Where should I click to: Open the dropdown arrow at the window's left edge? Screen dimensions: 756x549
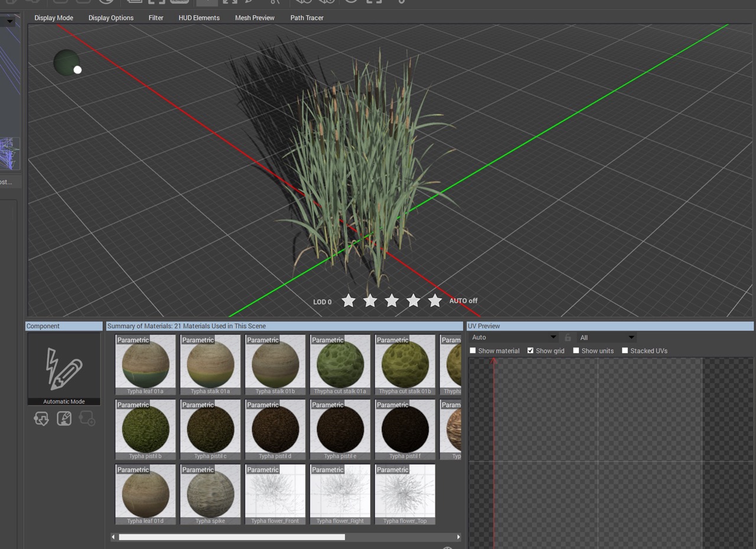click(x=9, y=22)
